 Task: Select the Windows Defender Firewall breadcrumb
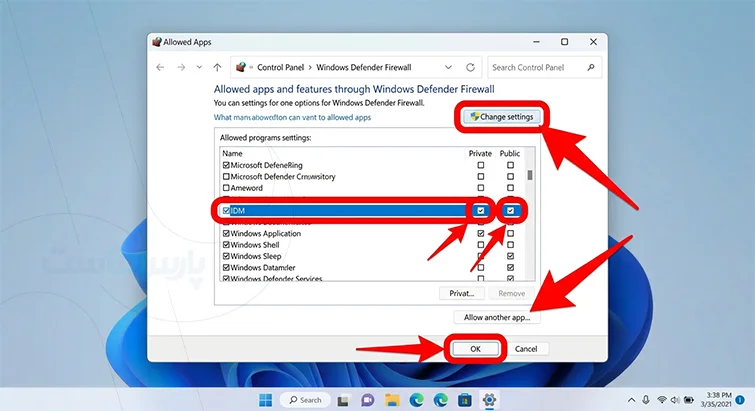[364, 67]
